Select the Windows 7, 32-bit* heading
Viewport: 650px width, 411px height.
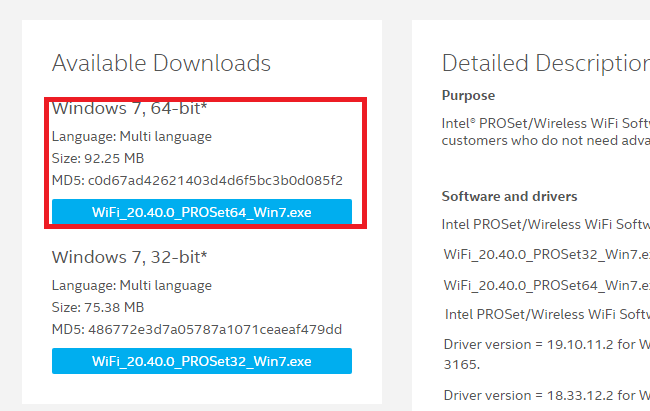(x=130, y=257)
